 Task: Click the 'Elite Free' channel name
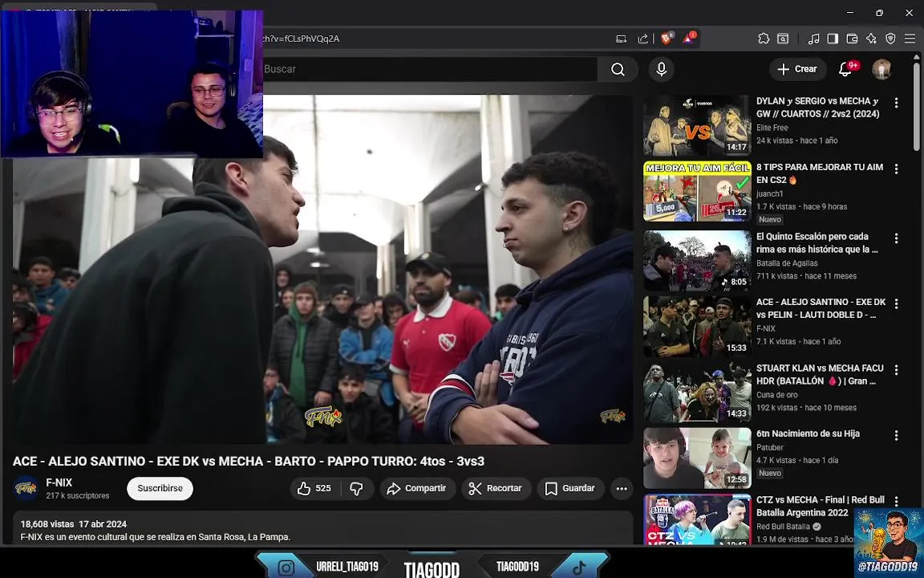(x=772, y=128)
